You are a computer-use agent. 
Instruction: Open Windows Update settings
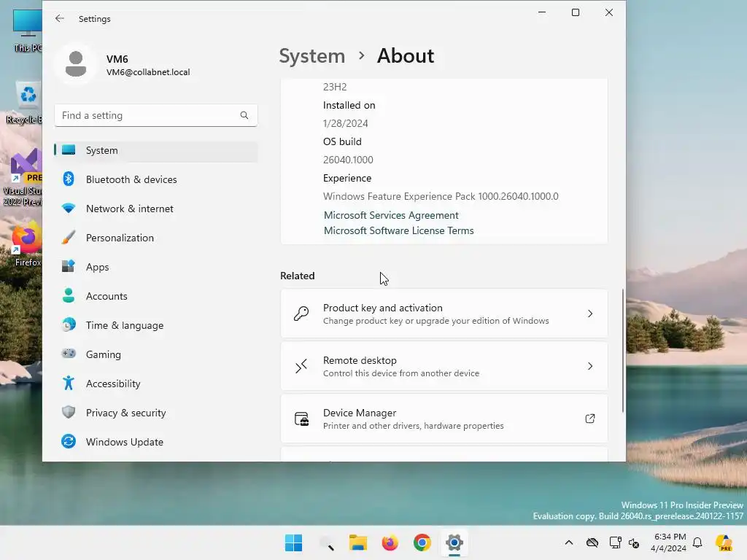point(156,442)
